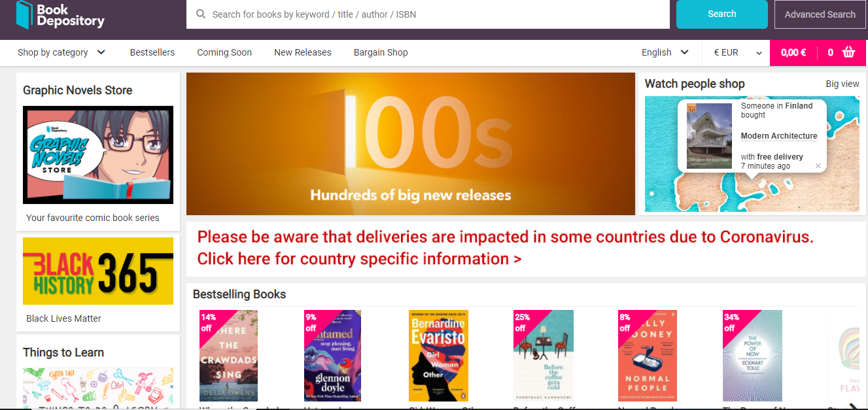Viewport: 868px width, 410px height.
Task: Open Advanced Search
Action: click(820, 14)
